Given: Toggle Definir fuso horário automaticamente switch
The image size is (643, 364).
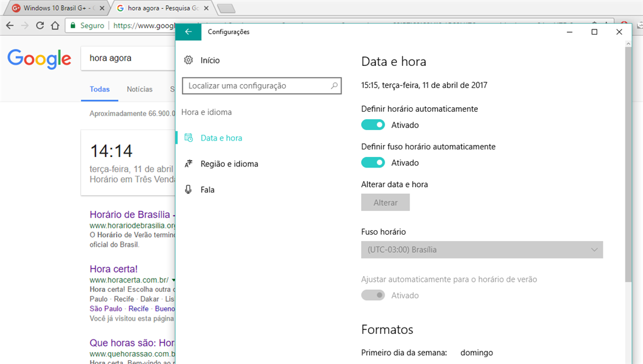Looking at the screenshot, I should pos(373,163).
